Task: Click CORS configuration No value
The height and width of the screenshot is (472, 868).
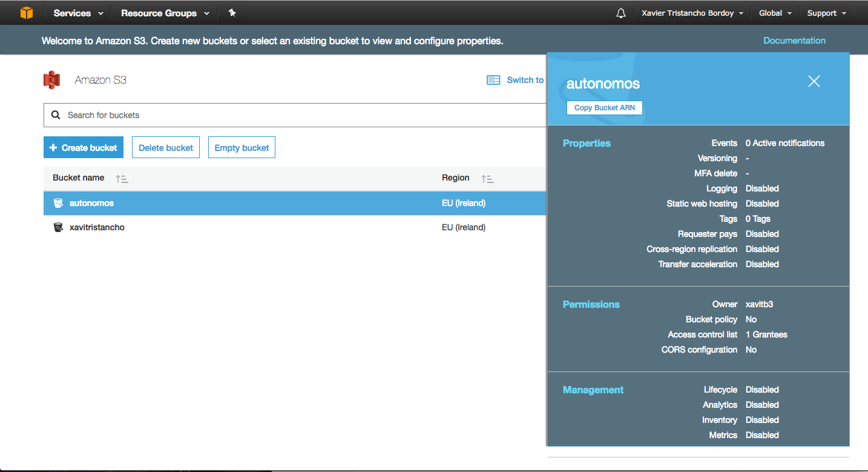Action: coord(751,350)
